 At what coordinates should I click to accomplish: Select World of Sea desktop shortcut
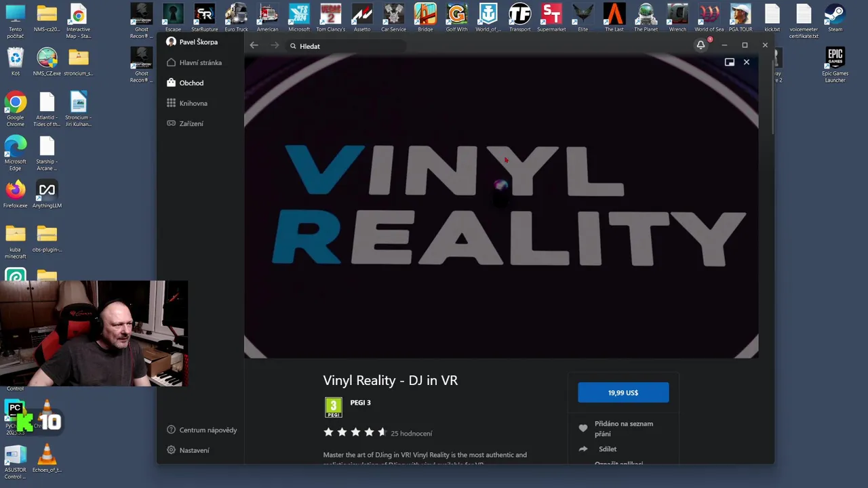click(709, 18)
